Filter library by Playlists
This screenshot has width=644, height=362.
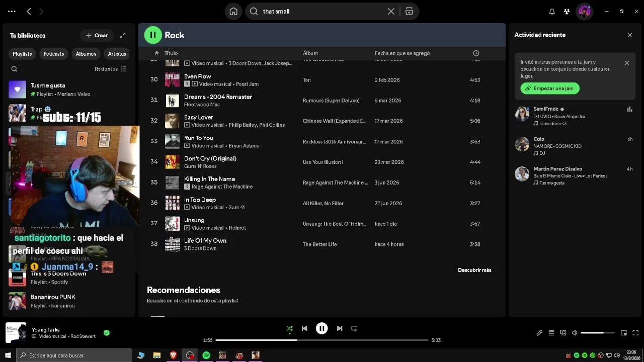pos(22,54)
